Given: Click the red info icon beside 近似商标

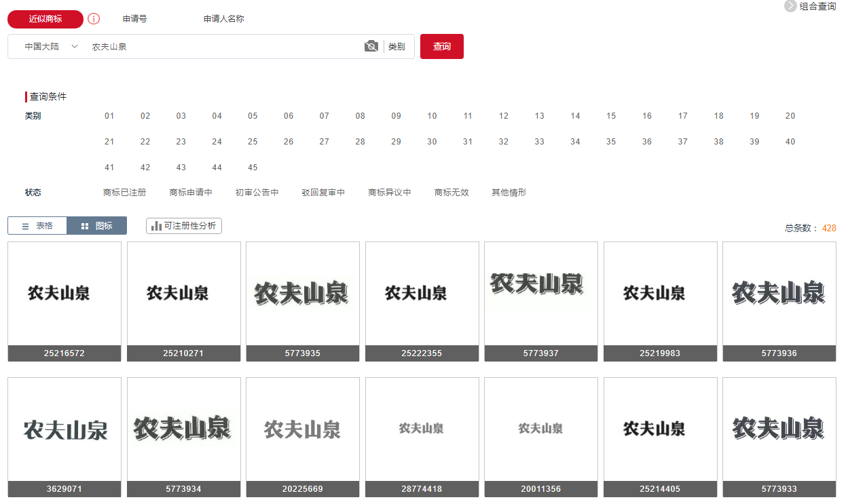Looking at the screenshot, I should click(94, 19).
